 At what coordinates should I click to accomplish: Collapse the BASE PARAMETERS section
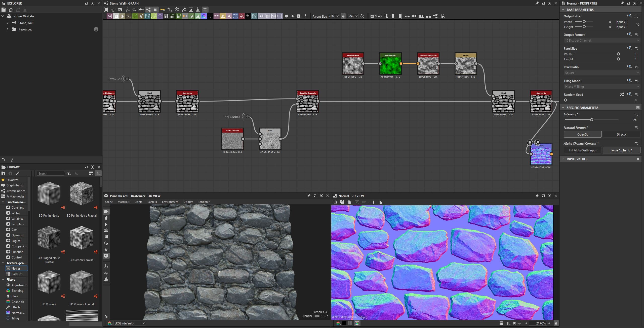tap(563, 10)
